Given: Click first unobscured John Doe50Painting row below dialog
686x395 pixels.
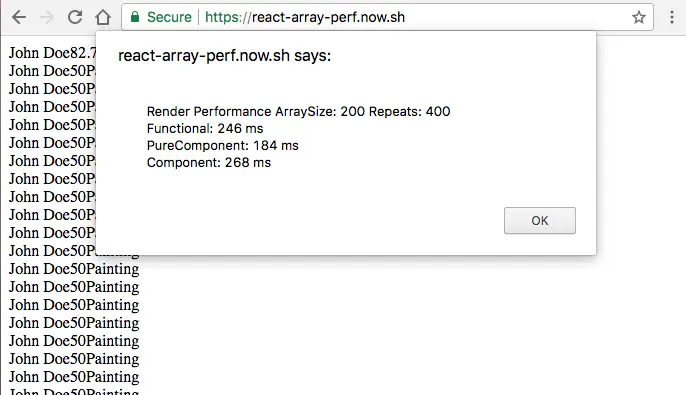Looking at the screenshot, I should 74,269.
